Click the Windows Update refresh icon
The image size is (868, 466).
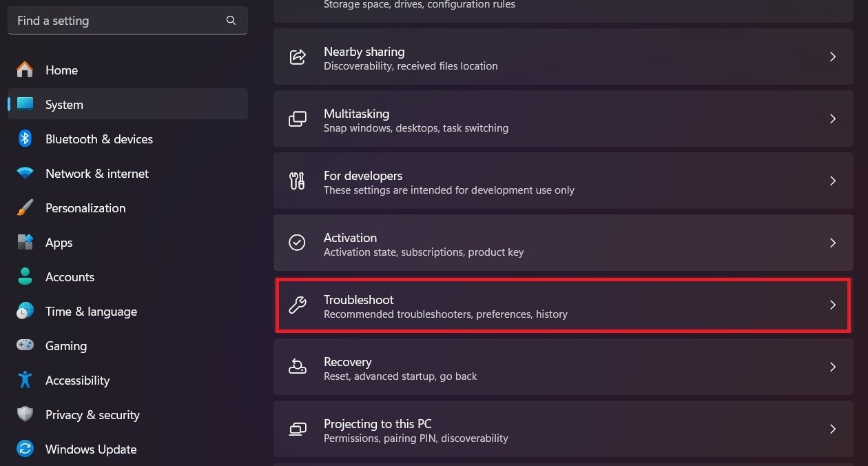[x=25, y=449]
